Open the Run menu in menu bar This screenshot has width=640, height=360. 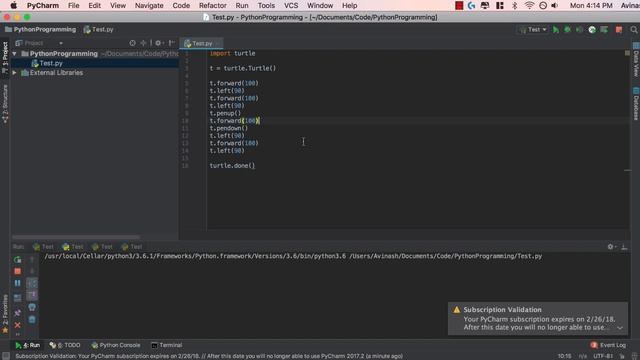coord(242,6)
